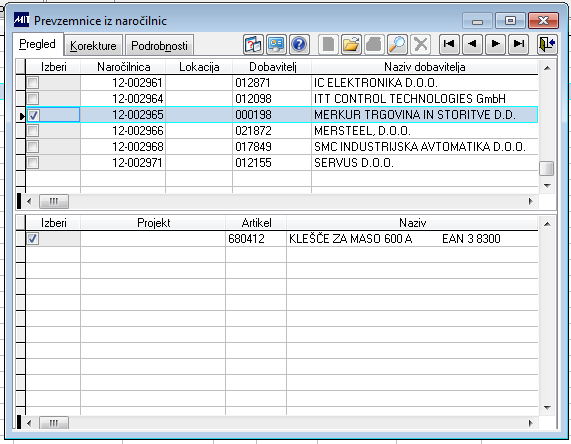Click the exit door icon

547,44
